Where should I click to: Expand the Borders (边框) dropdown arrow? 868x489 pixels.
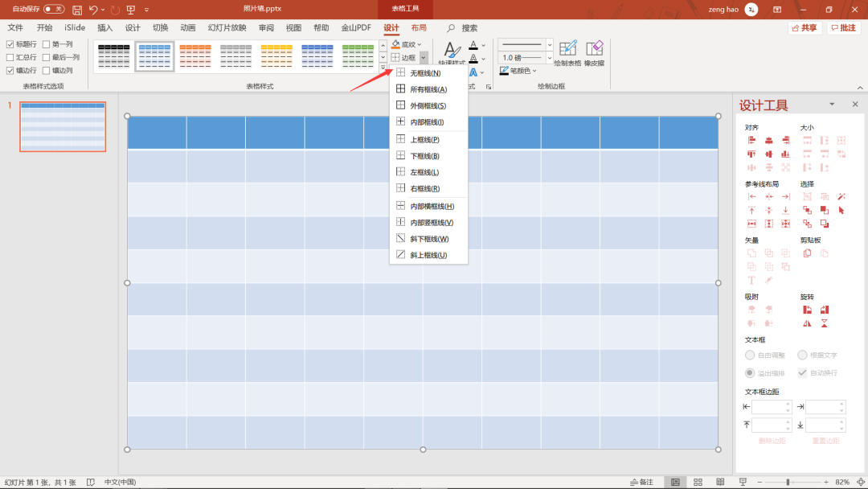423,58
